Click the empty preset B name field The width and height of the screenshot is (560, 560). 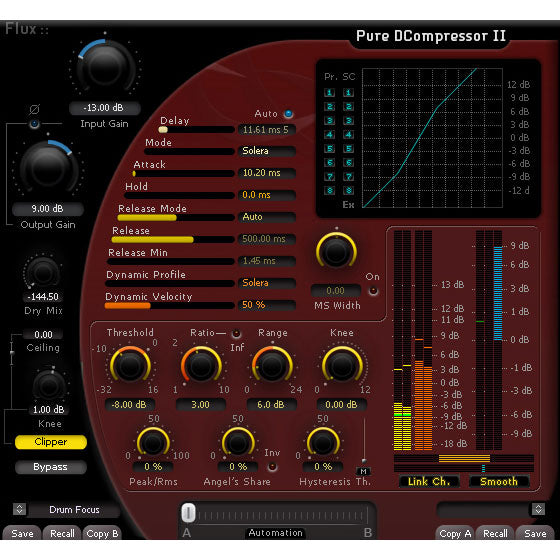[483, 510]
